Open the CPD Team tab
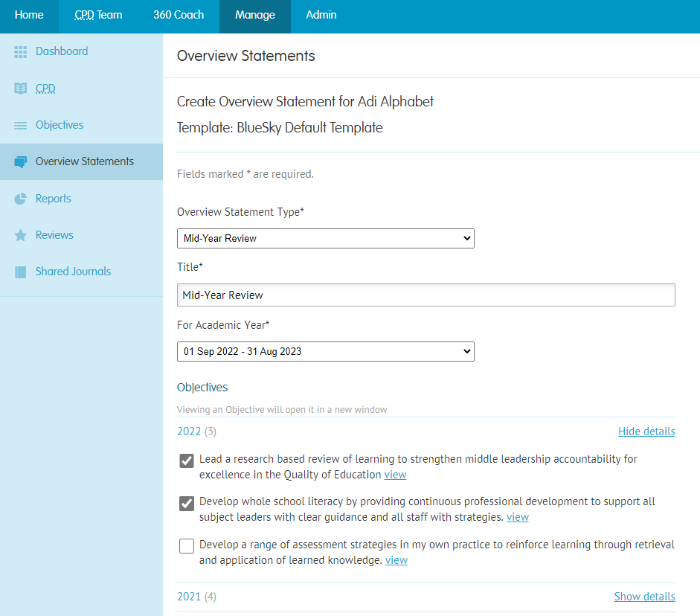The width and height of the screenshot is (700, 616). click(x=98, y=15)
